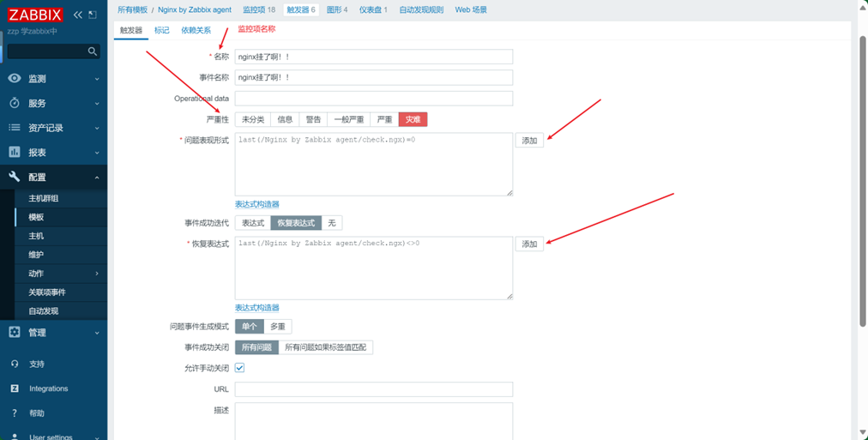868x440 pixels.
Task: Set severity to 严重
Action: click(384, 119)
